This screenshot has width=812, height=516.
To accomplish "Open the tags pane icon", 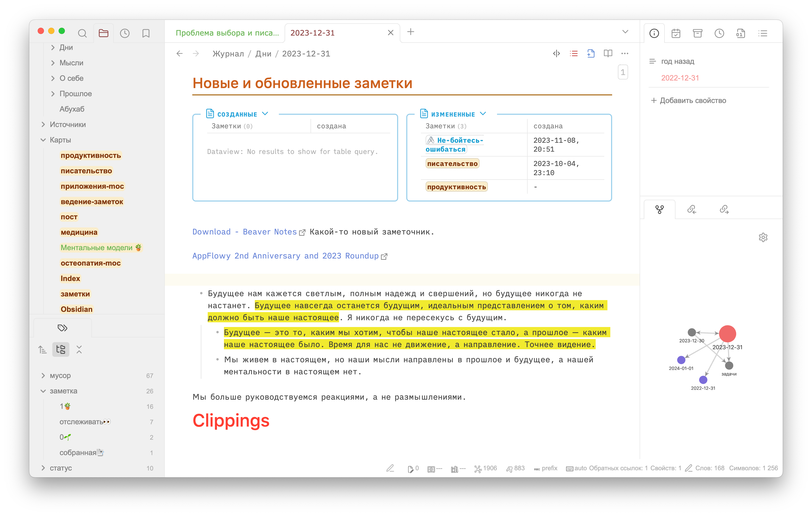I will [62, 328].
